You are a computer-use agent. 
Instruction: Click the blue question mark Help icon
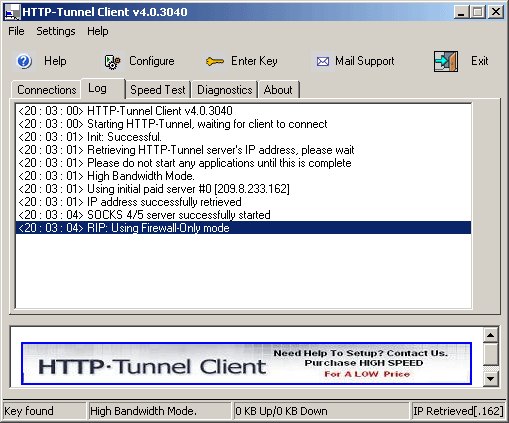tap(24, 61)
